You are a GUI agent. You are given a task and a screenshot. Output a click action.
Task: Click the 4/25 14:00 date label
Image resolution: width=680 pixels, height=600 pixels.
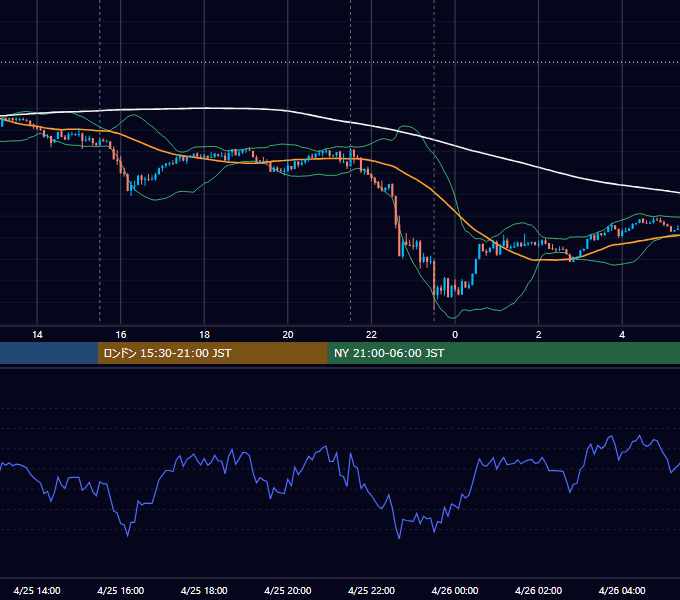(x=37, y=590)
